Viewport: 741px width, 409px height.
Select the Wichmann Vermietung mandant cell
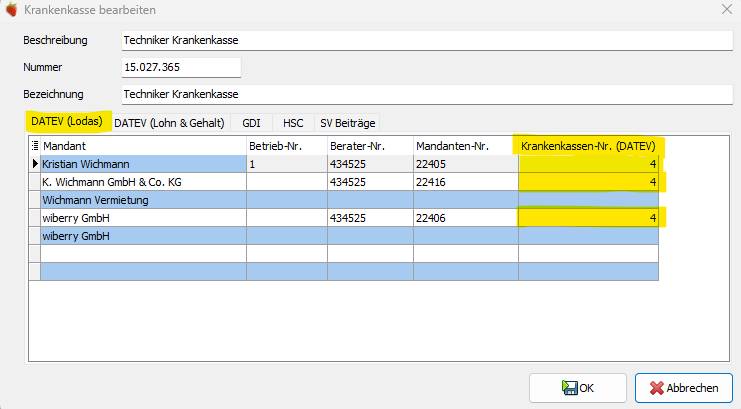click(143, 200)
